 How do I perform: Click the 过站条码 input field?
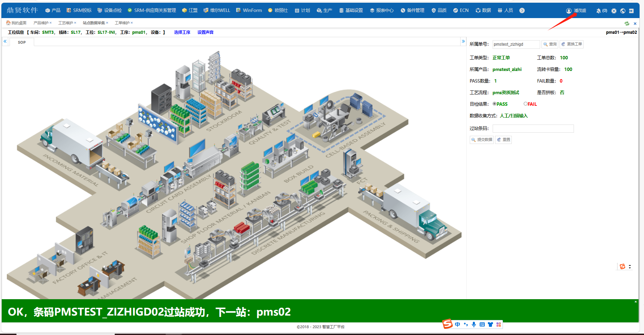pos(533,129)
